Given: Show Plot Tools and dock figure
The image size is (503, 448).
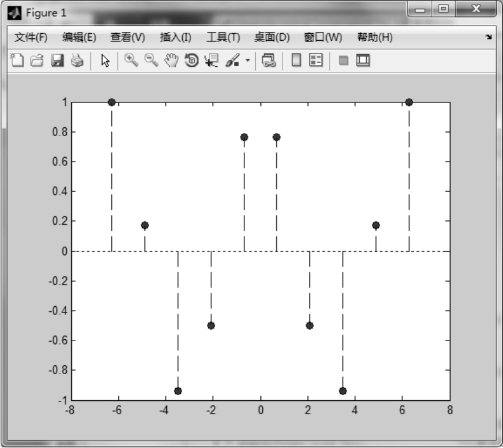Looking at the screenshot, I should coord(363,60).
